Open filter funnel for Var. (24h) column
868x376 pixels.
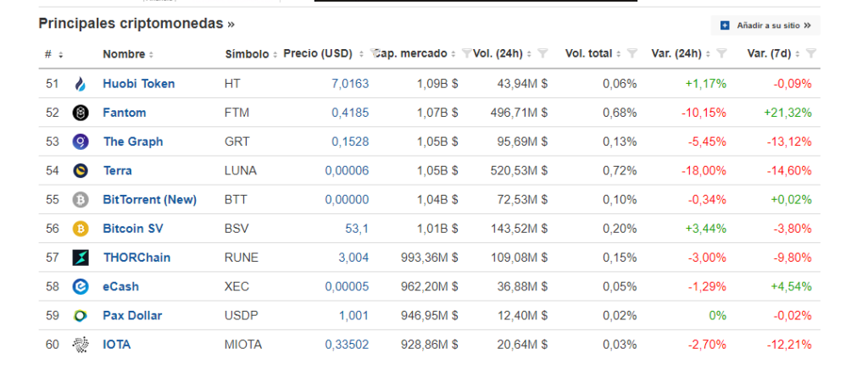tap(721, 53)
